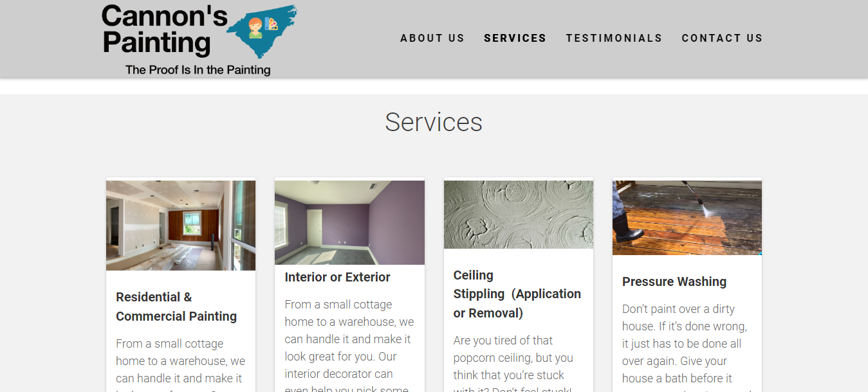Click the blue state-shaped painter icon

coord(262,30)
